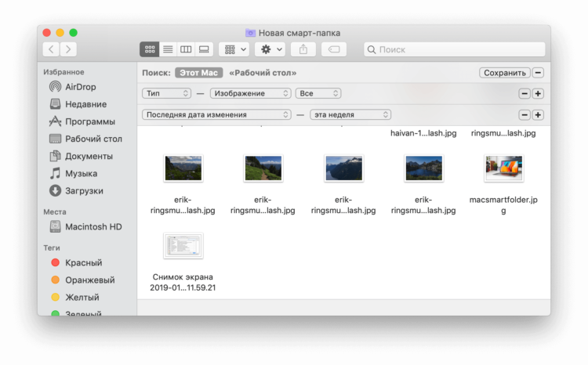Screen dimensions: 588x365
Task: Switch to gallery view
Action: coord(204,49)
